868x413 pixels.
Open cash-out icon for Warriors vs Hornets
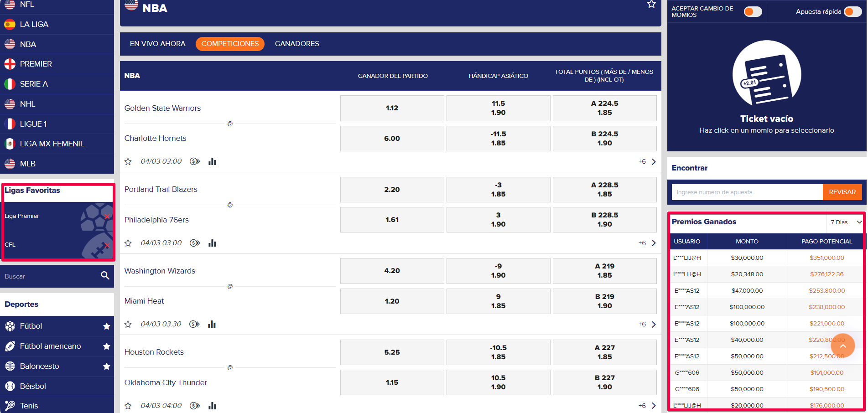click(x=195, y=161)
